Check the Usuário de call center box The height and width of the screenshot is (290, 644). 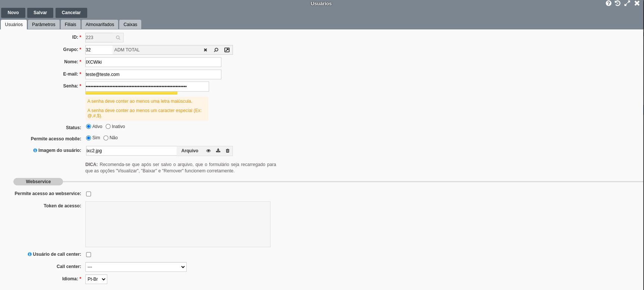tap(89, 255)
